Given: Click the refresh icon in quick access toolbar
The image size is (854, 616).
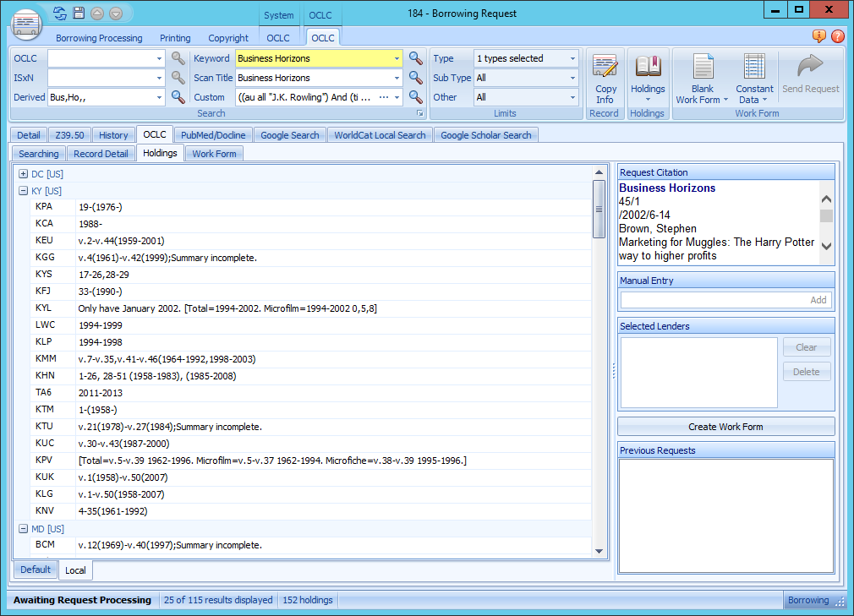Looking at the screenshot, I should (58, 13).
